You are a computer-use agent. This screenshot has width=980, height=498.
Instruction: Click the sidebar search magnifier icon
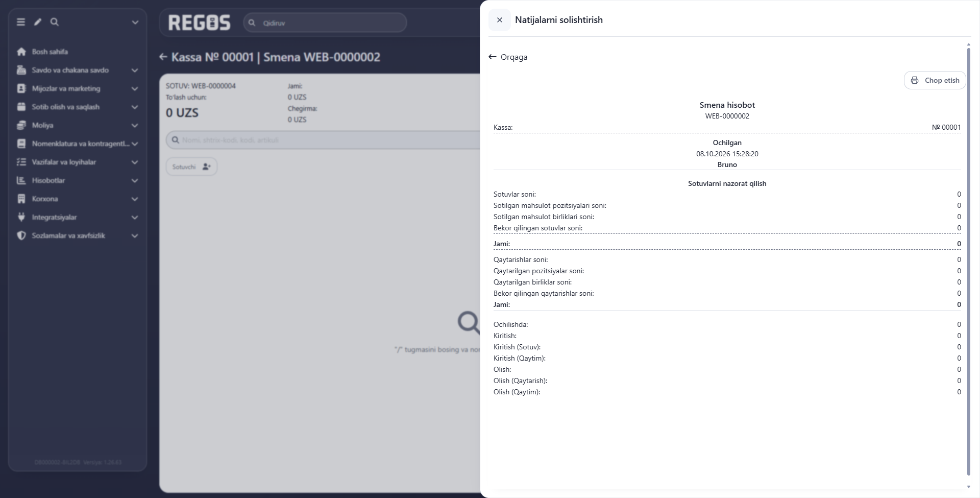55,22
